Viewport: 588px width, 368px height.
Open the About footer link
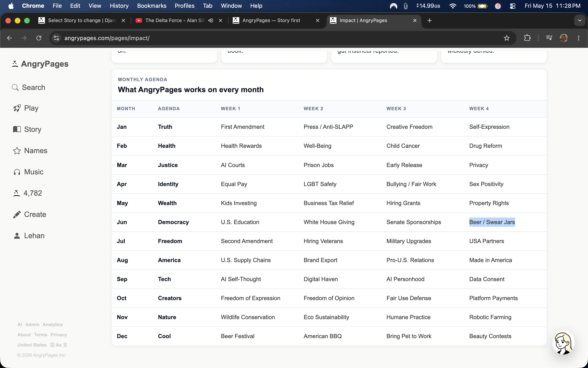pos(24,335)
